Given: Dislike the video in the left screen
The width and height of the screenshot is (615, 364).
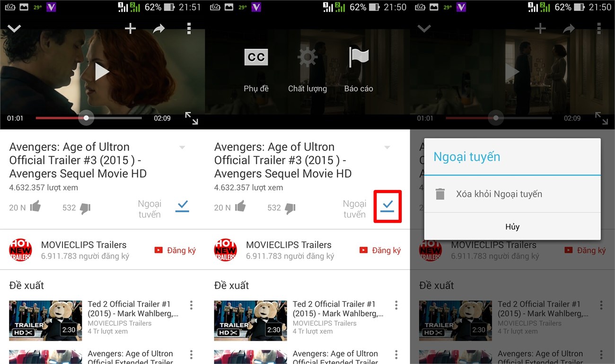Looking at the screenshot, I should (x=85, y=208).
